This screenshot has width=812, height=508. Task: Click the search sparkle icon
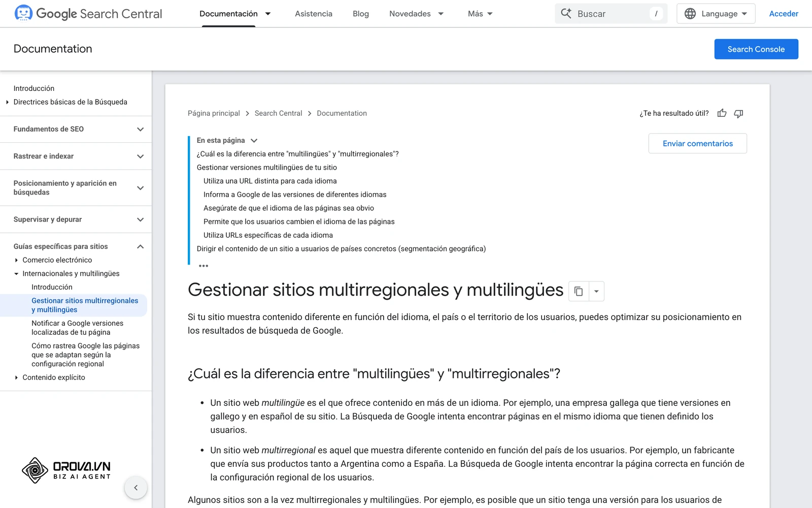point(566,14)
